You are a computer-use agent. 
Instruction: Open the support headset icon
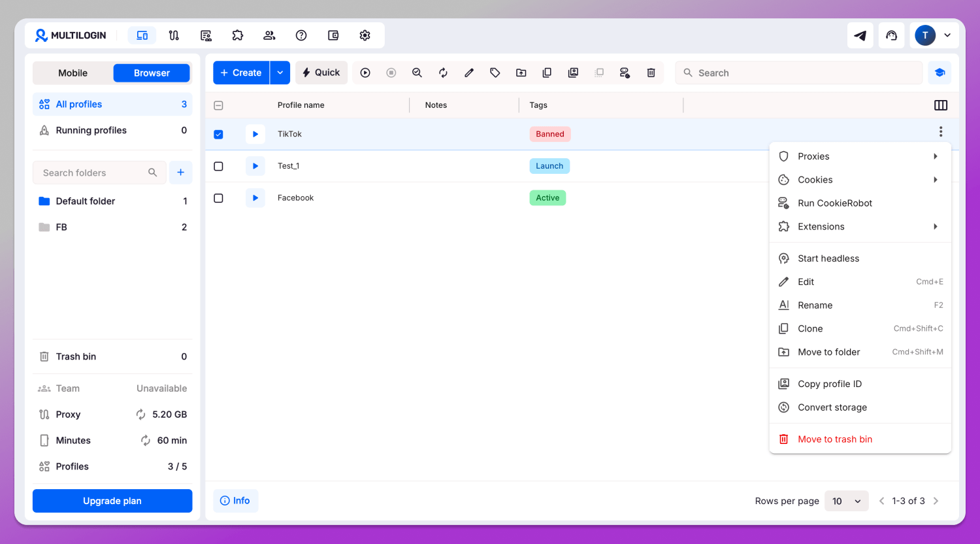click(x=892, y=35)
